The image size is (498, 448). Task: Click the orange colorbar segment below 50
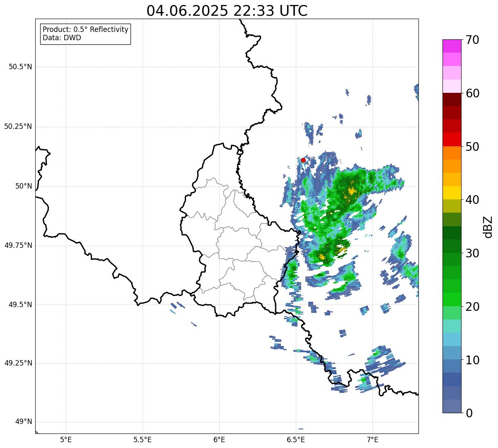pos(452,153)
